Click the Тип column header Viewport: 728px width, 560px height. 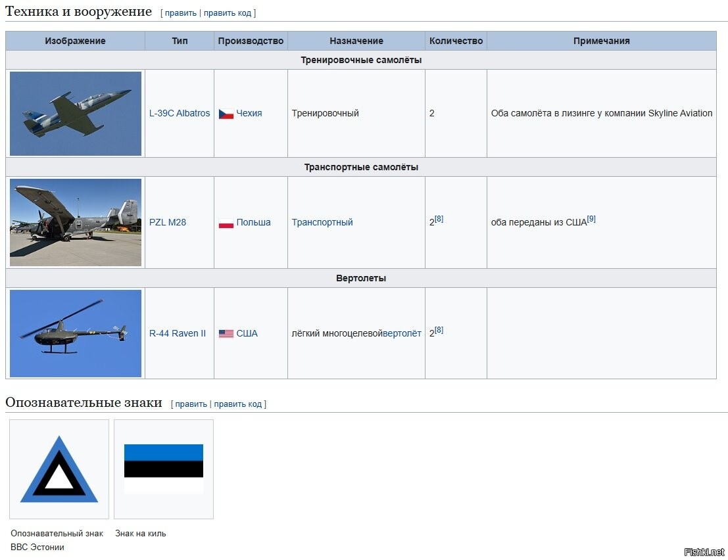click(180, 41)
